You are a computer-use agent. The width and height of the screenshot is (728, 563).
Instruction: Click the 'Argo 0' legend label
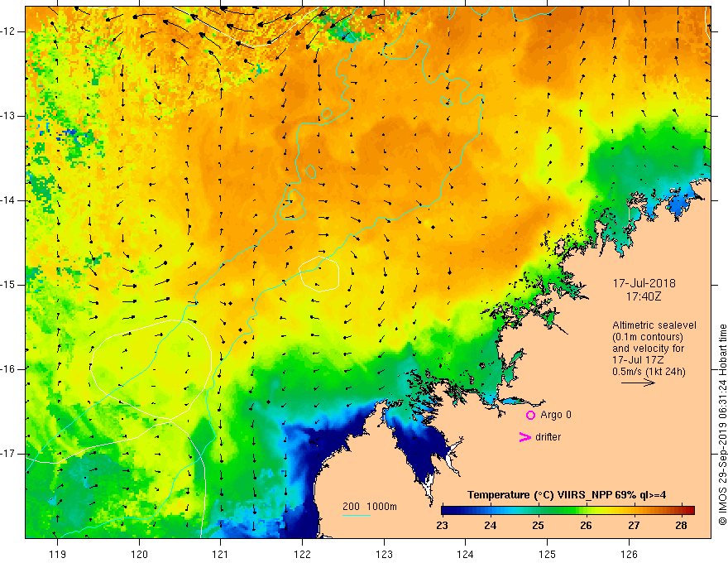click(x=556, y=415)
